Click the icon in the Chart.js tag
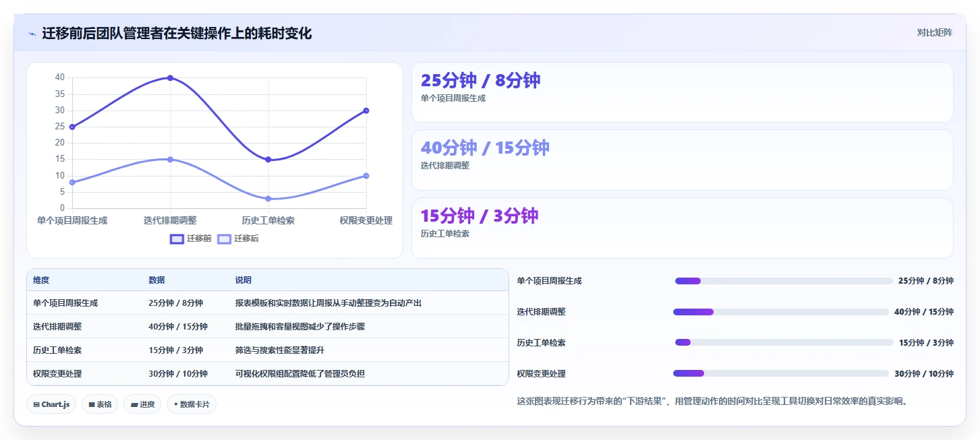Screen dimensions: 980x440 (x=36, y=404)
